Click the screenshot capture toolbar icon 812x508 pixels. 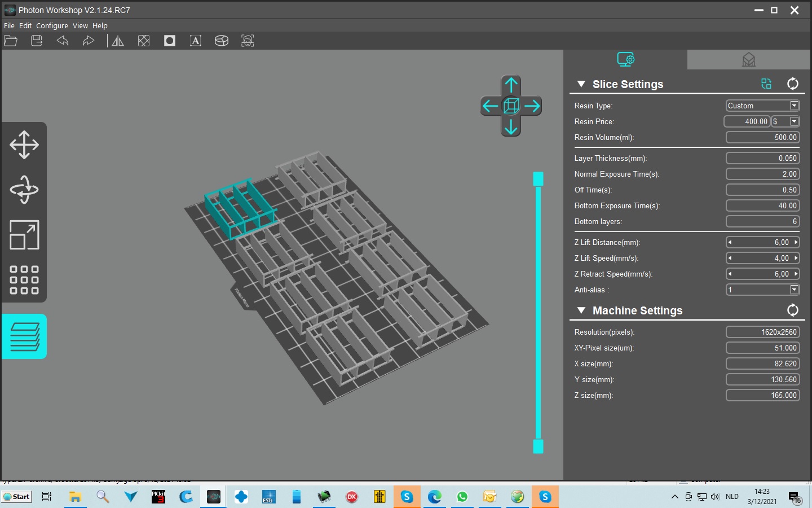pyautogui.click(x=248, y=41)
